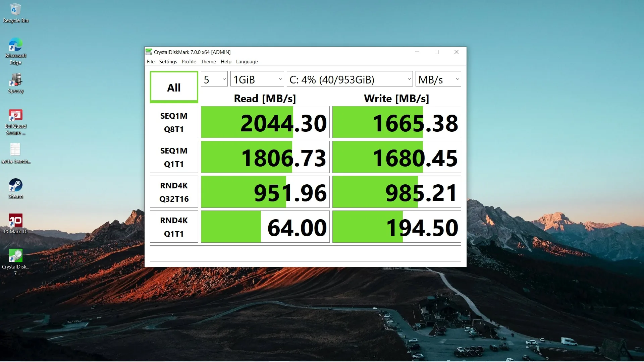Click the 64.00 read result

pyautogui.click(x=265, y=227)
